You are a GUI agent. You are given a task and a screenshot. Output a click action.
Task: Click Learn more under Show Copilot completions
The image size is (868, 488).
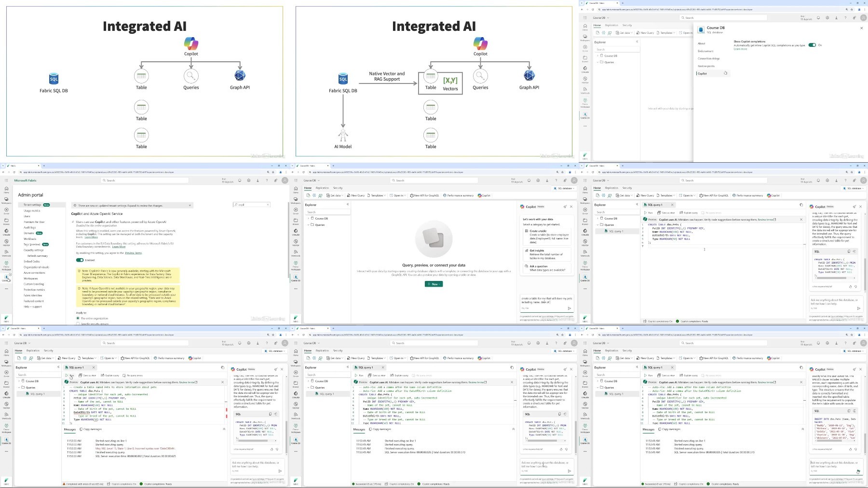pos(740,49)
